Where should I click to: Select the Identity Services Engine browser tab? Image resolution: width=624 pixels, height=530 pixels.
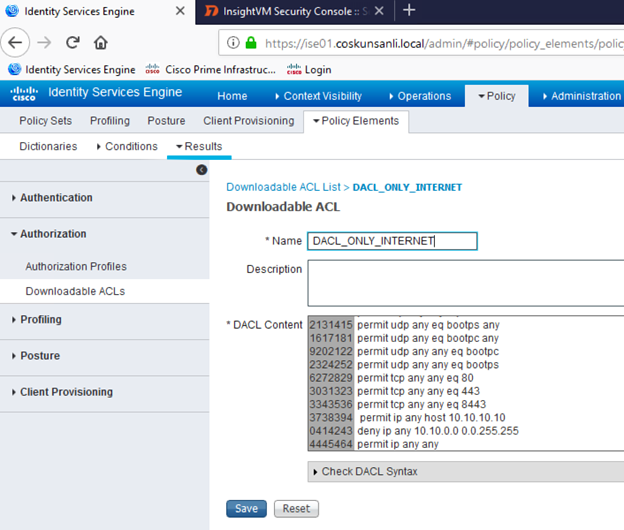pos(98,12)
